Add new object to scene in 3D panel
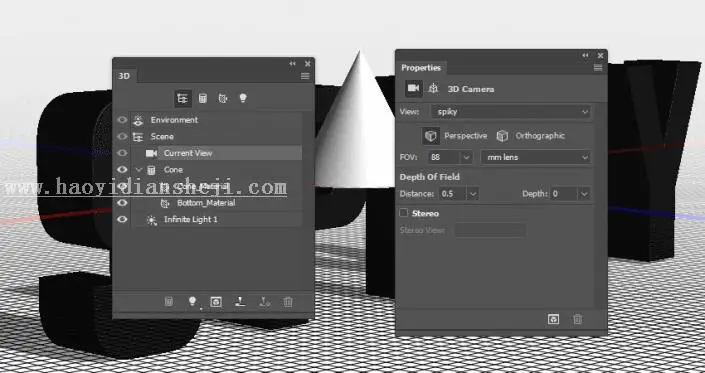Viewport: 705px width, 373px height. click(169, 302)
